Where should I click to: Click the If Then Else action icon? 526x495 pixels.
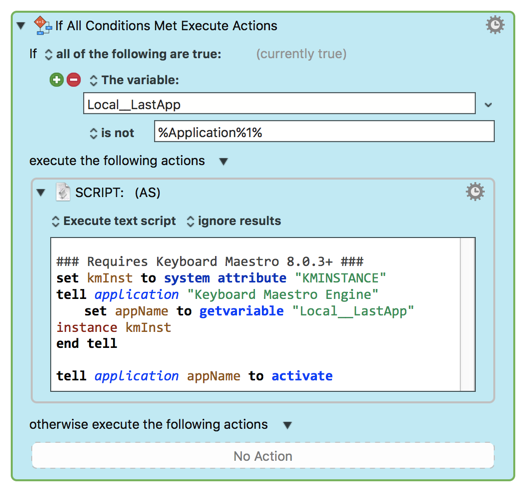pyautogui.click(x=43, y=25)
